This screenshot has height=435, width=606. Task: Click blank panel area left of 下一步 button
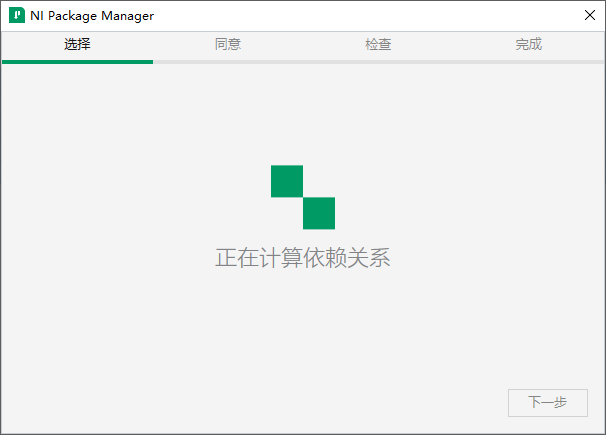(x=400, y=402)
